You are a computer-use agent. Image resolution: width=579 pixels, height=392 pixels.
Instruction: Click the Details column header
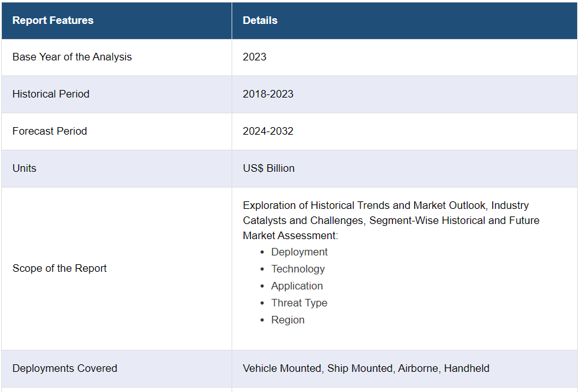(260, 20)
